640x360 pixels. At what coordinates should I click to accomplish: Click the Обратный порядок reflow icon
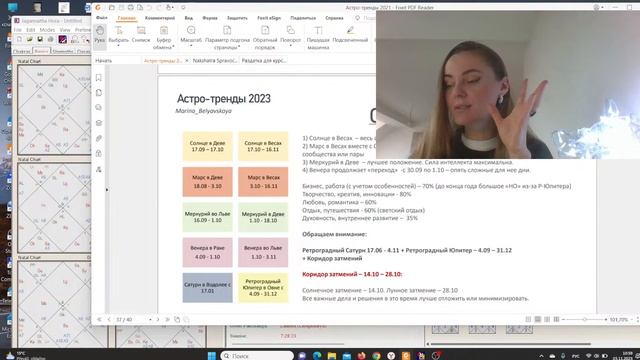coord(265,37)
